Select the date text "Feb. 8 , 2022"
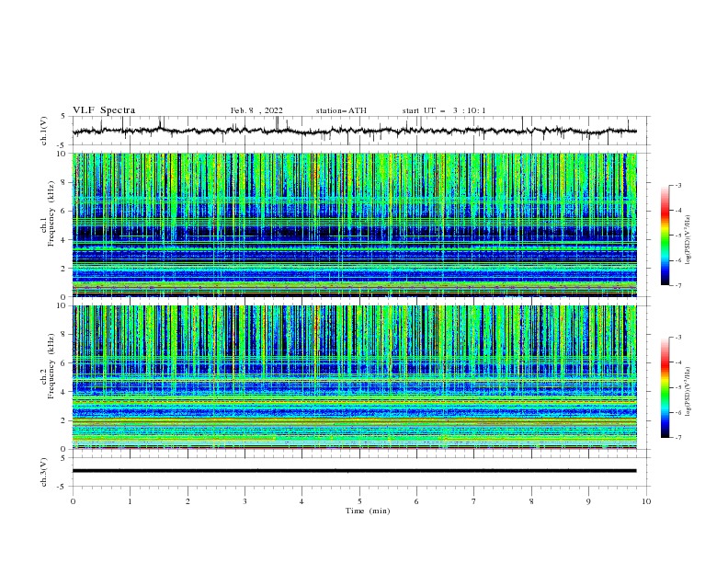Image resolution: width=728 pixels, height=563 pixels. tap(256, 110)
